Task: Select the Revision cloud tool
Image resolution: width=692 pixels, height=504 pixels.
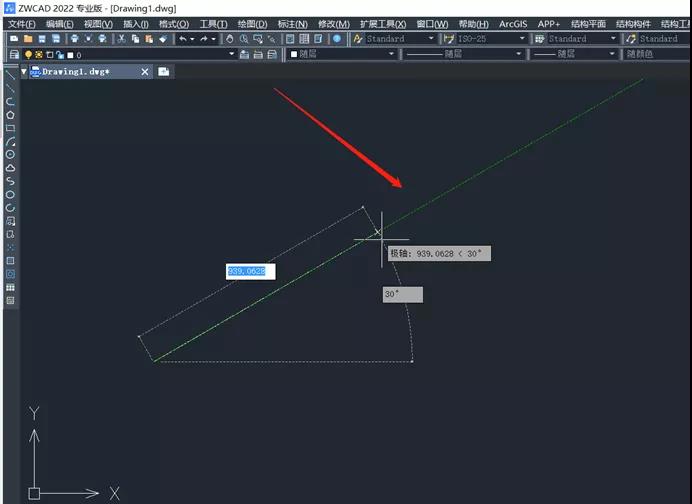Action: tap(10, 168)
